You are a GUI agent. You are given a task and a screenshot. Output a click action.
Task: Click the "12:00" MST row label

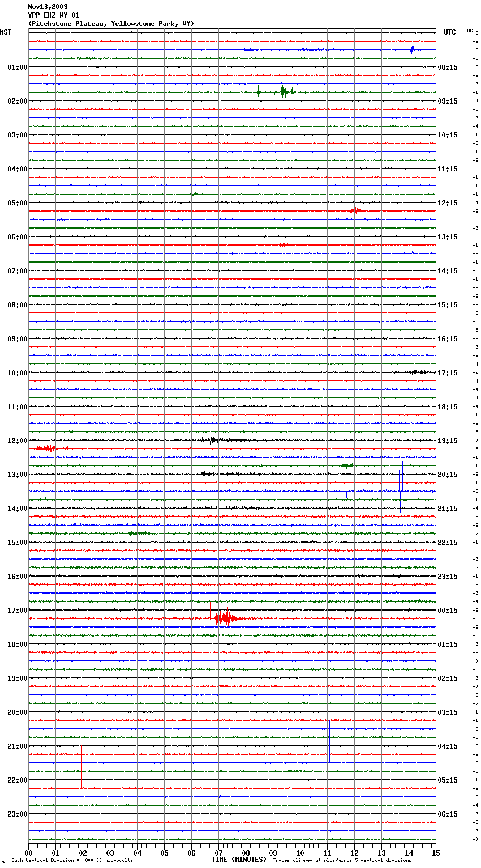(18, 441)
